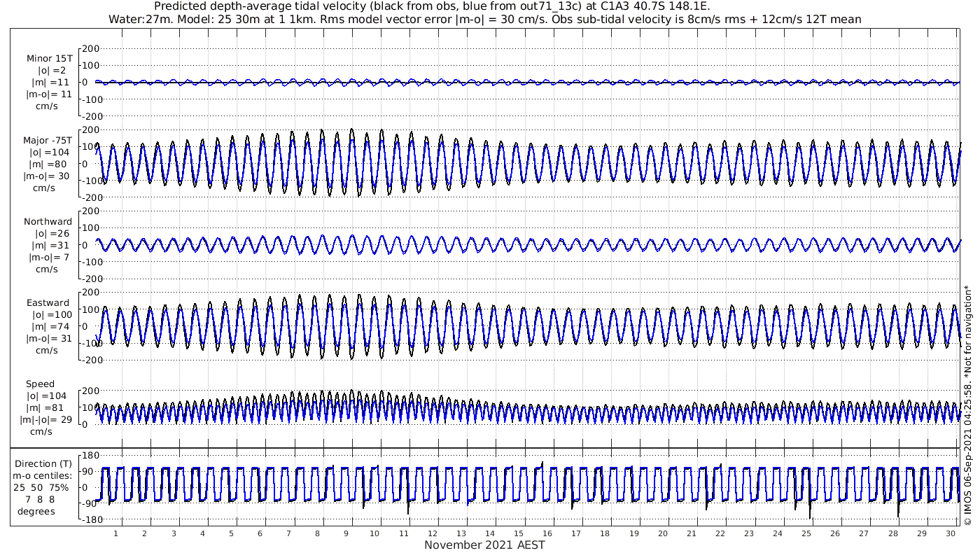Click the 'm-o centiles:' text

pyautogui.click(x=43, y=476)
